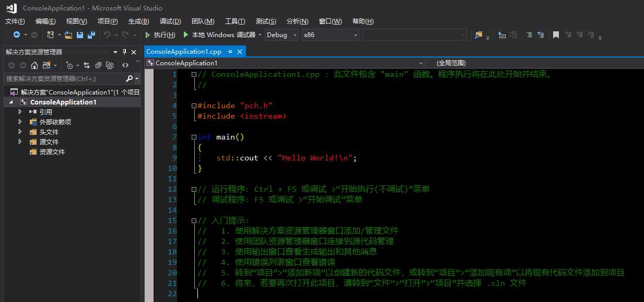The image size is (644, 302).
Task: Close the Solution Explorer panel
Action: (x=134, y=52)
